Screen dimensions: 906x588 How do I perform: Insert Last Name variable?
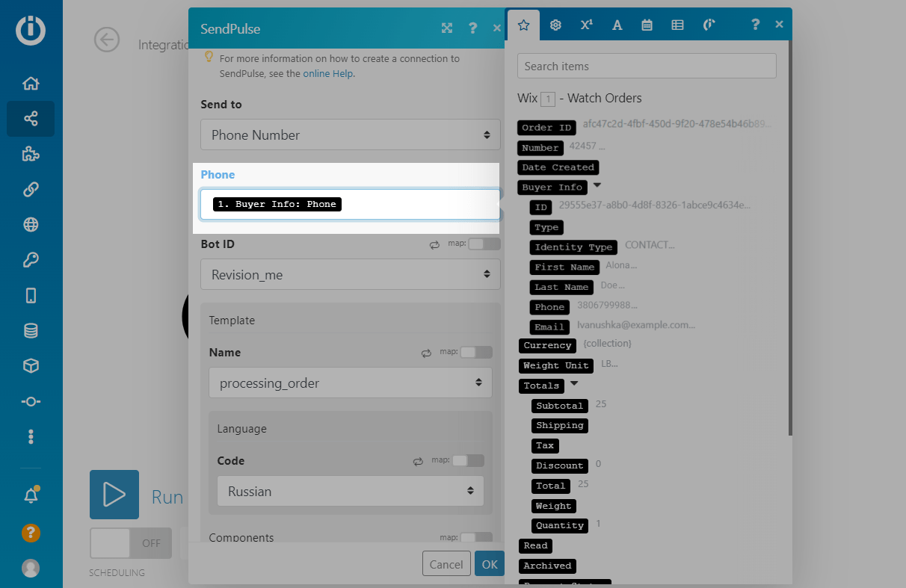[562, 287]
